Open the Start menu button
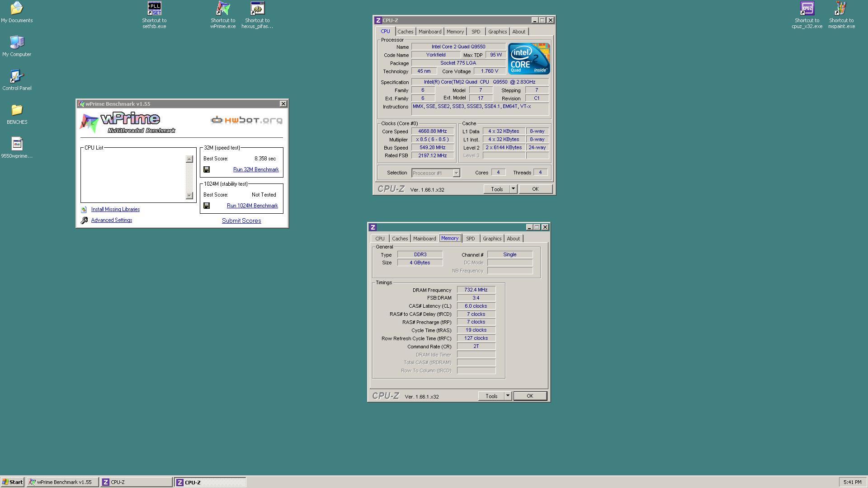Screen dimensions: 868x488 click(12, 482)
